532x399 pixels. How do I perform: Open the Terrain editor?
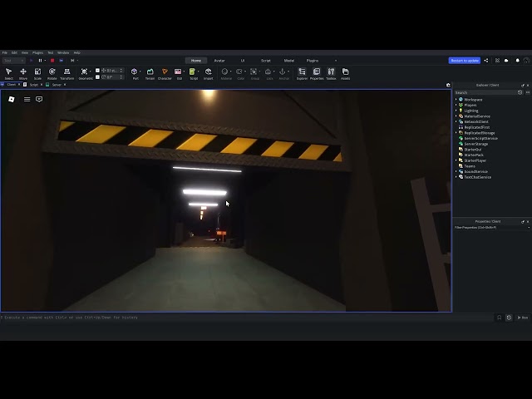(150, 74)
